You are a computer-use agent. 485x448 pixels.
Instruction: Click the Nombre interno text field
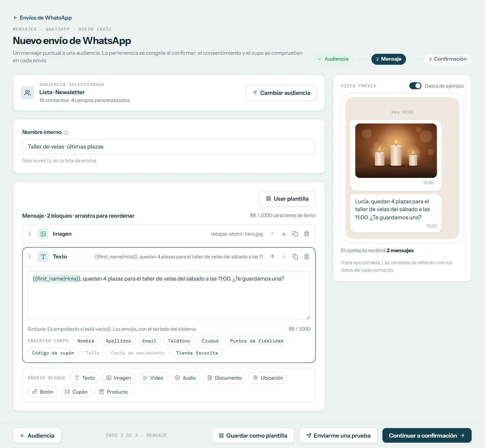pyautogui.click(x=169, y=147)
